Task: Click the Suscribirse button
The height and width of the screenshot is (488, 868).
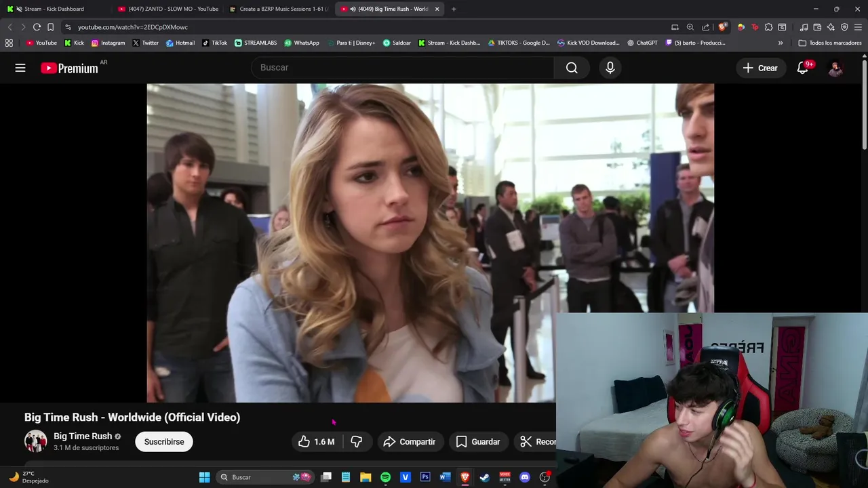Action: pos(164,442)
